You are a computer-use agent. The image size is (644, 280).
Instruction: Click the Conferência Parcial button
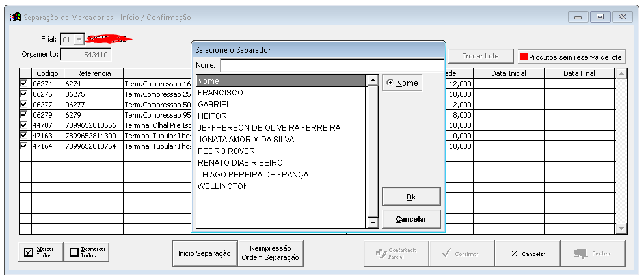tap(396, 253)
